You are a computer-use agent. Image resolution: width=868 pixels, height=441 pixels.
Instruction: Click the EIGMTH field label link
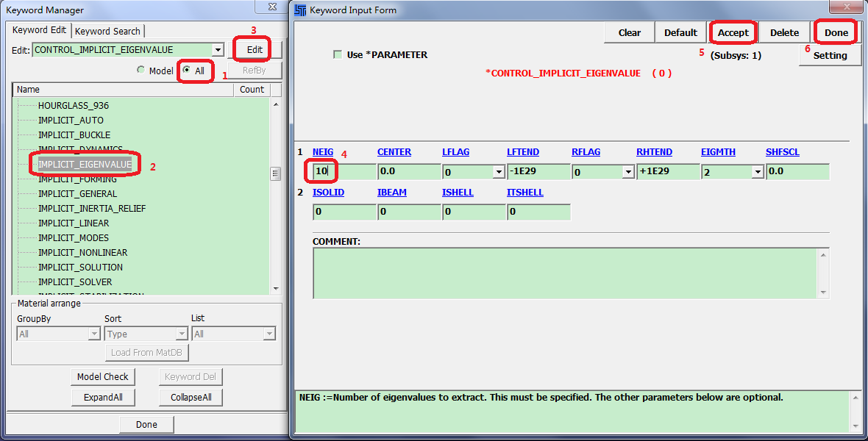pyautogui.click(x=718, y=152)
